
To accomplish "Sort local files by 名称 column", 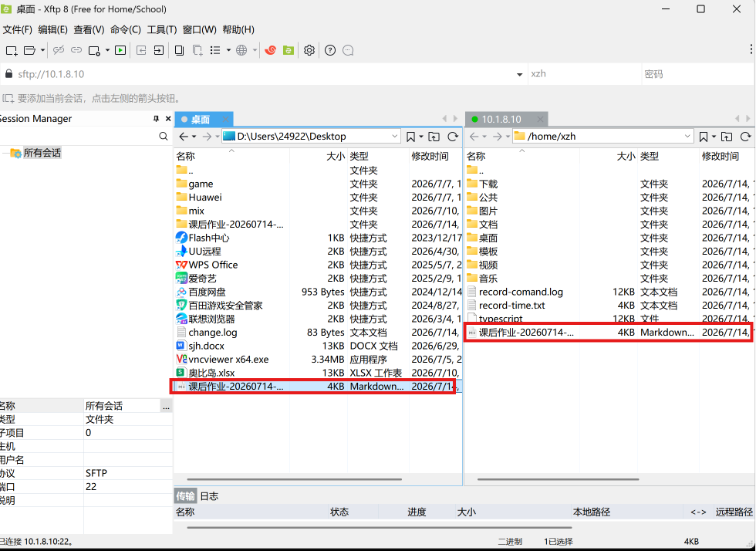I will tap(231, 156).
